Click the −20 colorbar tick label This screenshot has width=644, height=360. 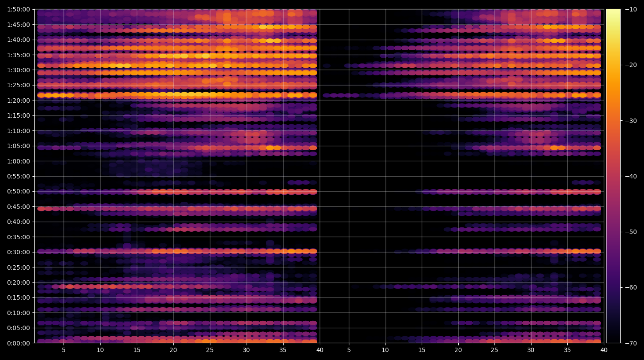pyautogui.click(x=631, y=65)
